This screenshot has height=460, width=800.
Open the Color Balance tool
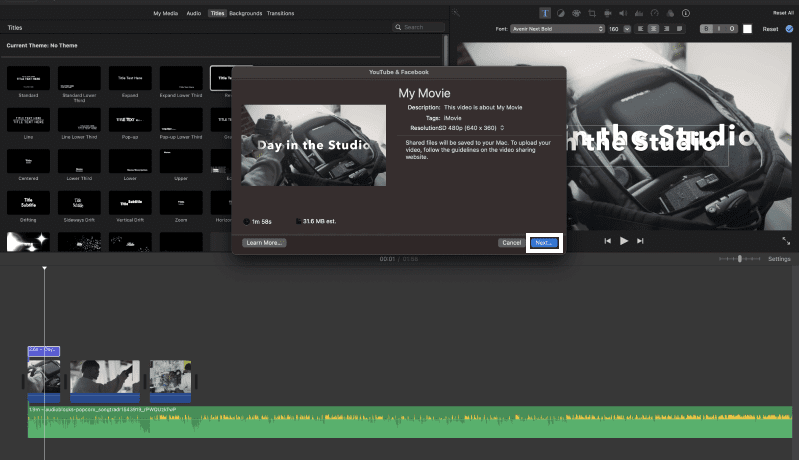(x=561, y=13)
